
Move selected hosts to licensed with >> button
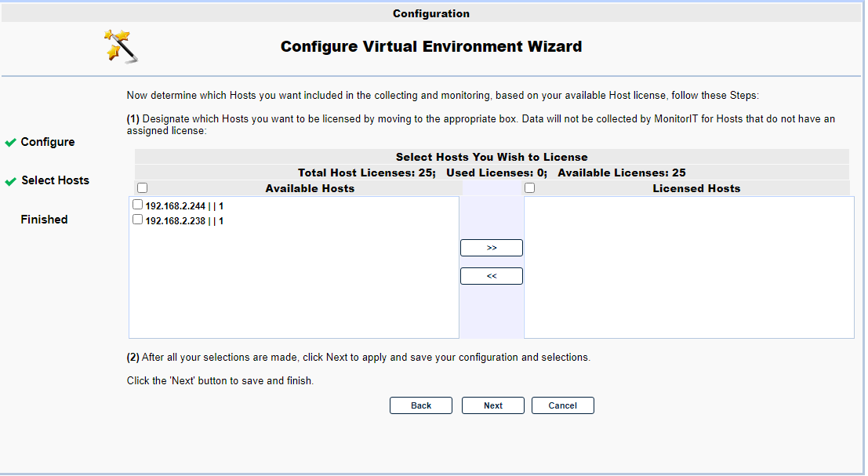pyautogui.click(x=492, y=248)
